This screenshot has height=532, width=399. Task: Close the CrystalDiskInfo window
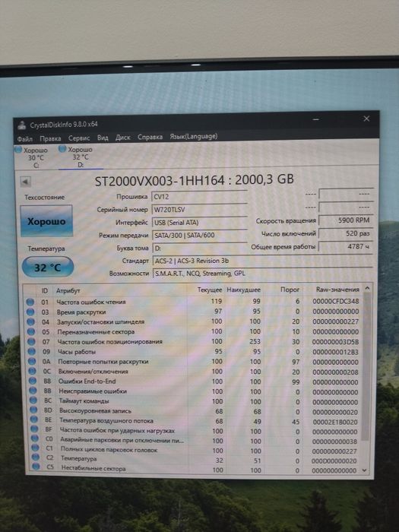tap(366, 119)
